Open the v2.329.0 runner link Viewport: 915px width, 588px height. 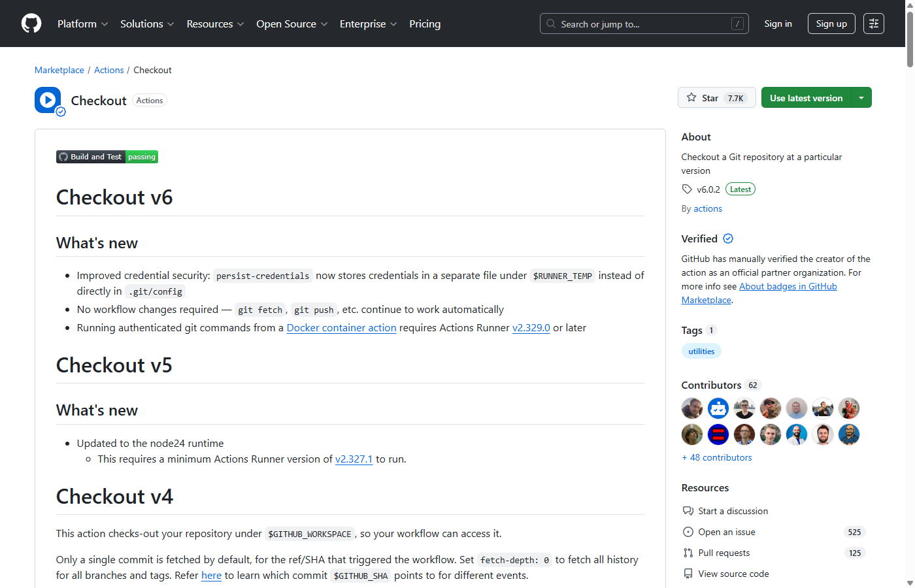pyautogui.click(x=531, y=327)
